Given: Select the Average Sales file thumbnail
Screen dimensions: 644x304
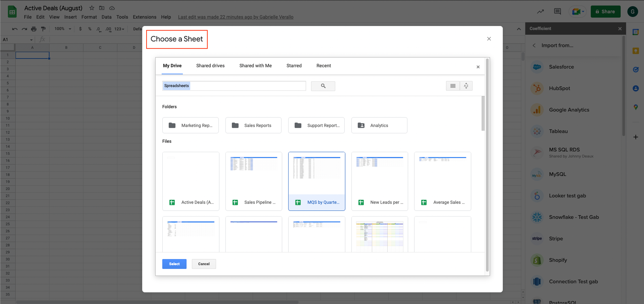Looking at the screenshot, I should click(442, 181).
